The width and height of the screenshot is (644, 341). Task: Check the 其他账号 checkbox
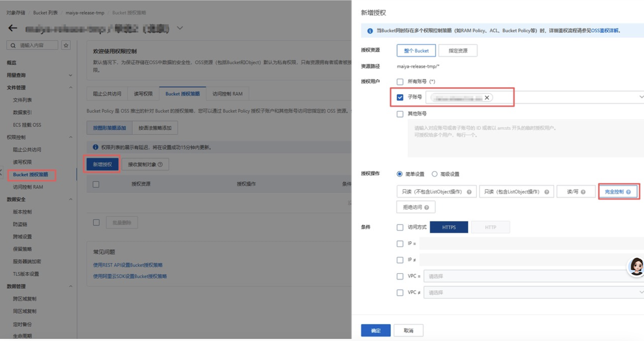tap(400, 114)
